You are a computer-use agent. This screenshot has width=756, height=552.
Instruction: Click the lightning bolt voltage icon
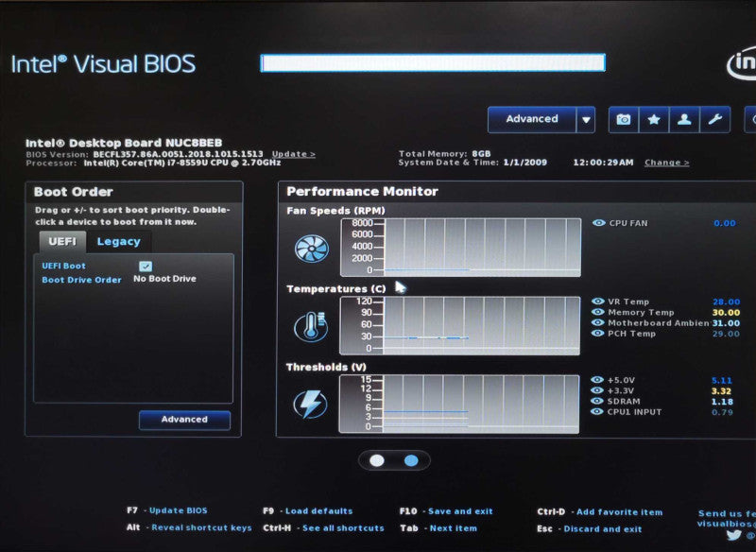pos(311,405)
